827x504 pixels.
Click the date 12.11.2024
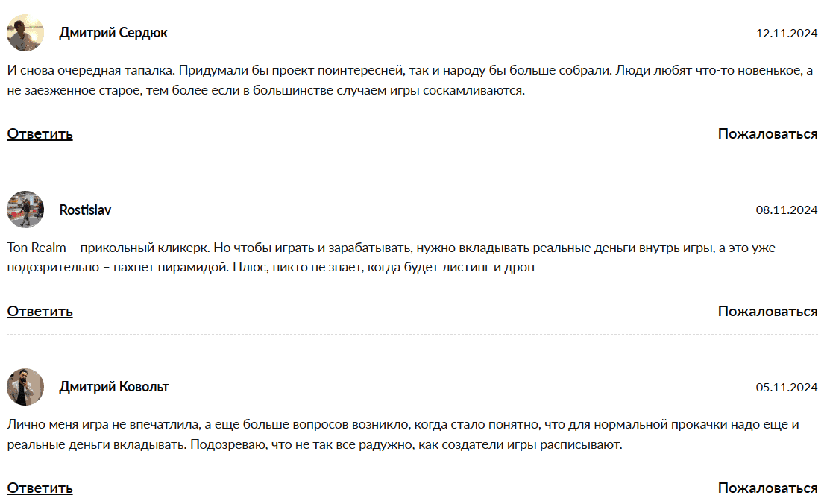[x=787, y=33]
